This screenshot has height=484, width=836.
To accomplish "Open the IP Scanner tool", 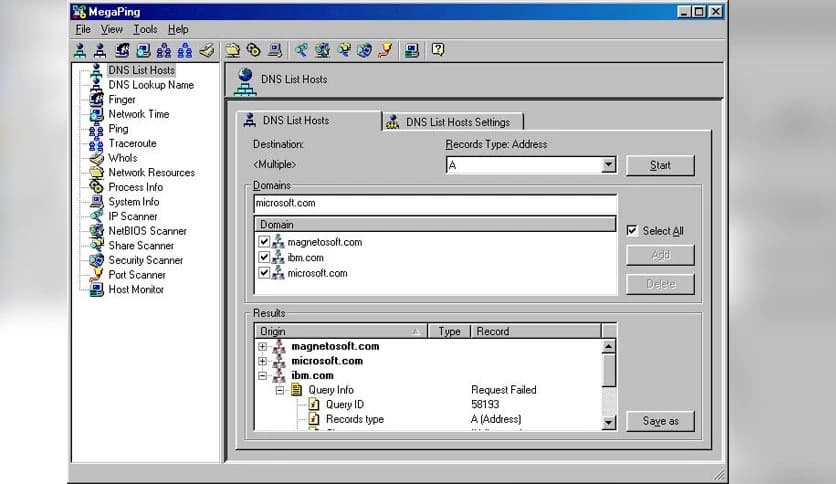I will 132,216.
